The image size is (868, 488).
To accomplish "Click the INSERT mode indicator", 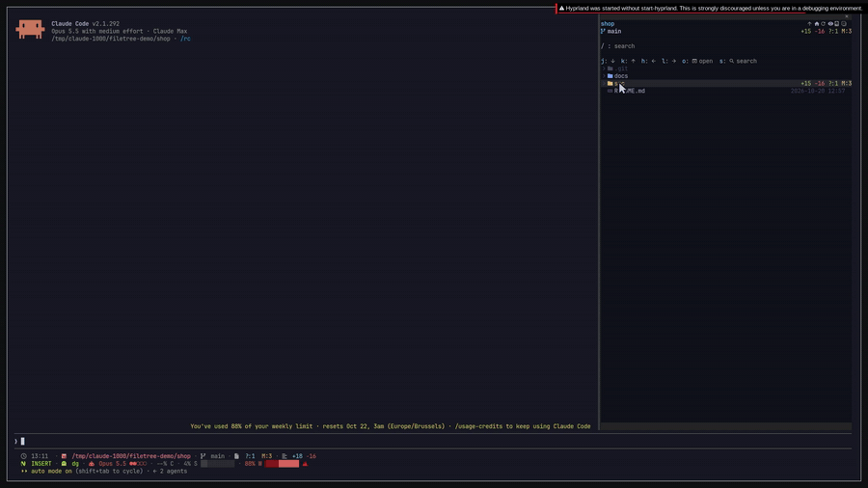I will (x=41, y=464).
